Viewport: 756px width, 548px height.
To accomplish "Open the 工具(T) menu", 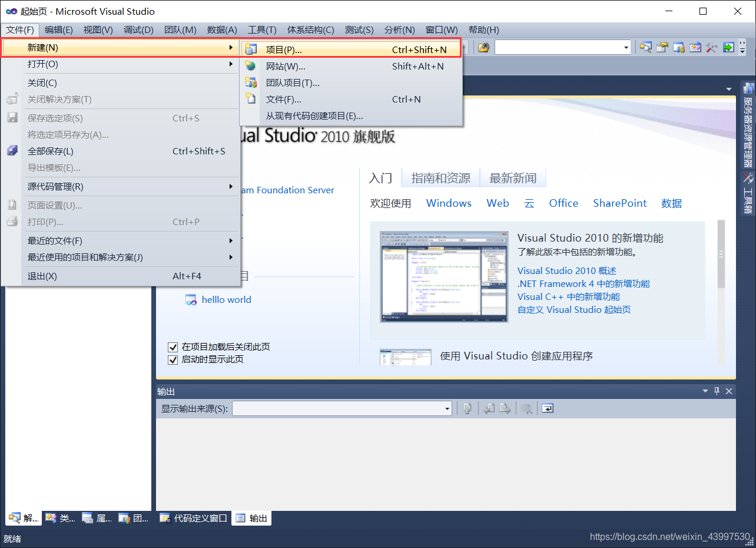I will tap(262, 30).
